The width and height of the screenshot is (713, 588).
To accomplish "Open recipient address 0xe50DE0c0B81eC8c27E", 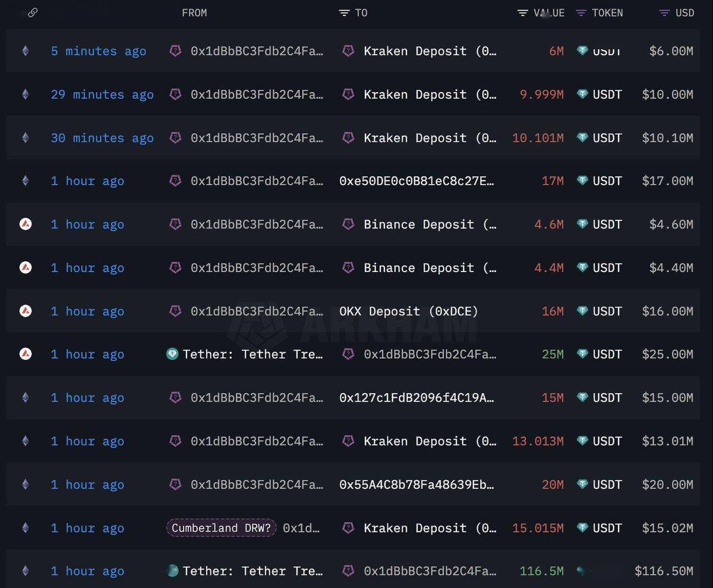I will point(417,181).
